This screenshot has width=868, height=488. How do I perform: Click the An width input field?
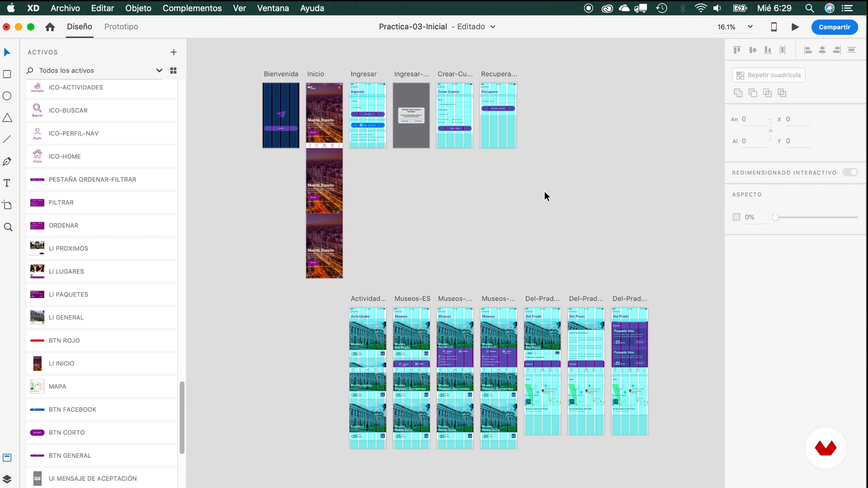[754, 119]
